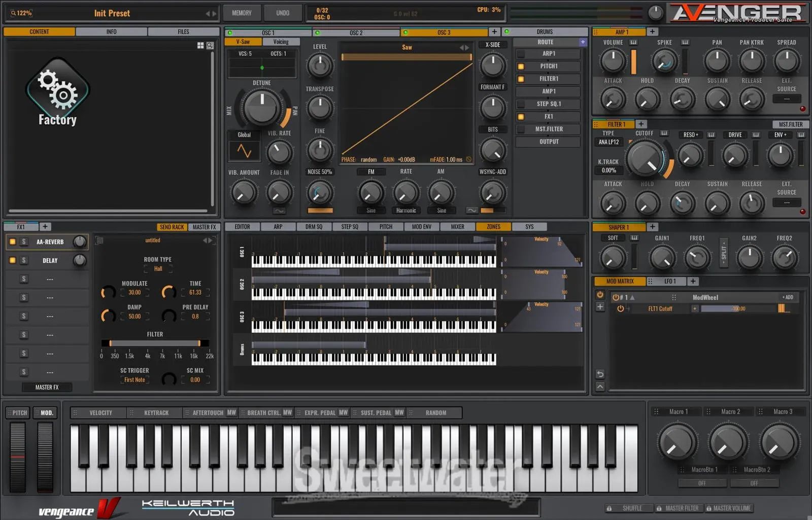The height and width of the screenshot is (520, 812).
Task: Click the master volume knob near Avenger logo
Action: pos(655,13)
